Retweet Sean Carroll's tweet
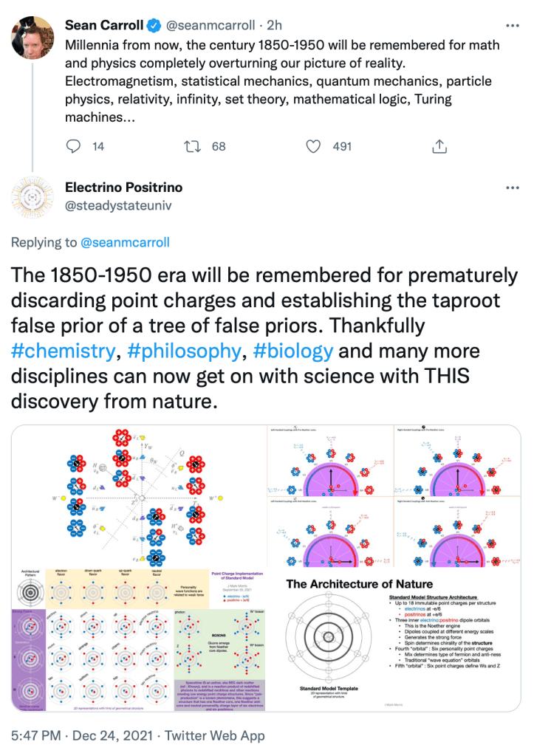This screenshot has height=756, width=534. click(192, 146)
